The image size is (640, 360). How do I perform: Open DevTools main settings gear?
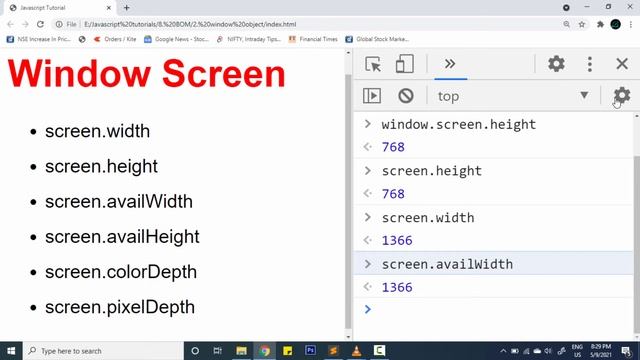[556, 64]
